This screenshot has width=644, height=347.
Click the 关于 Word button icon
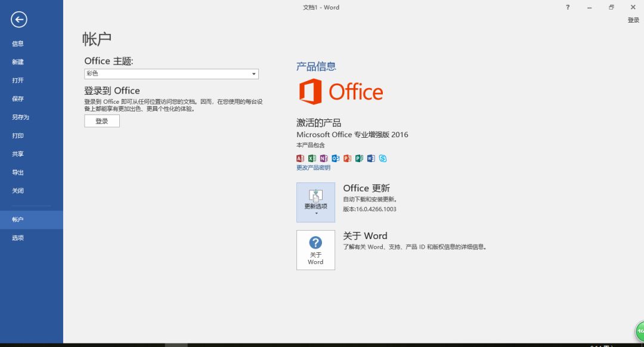tap(315, 246)
